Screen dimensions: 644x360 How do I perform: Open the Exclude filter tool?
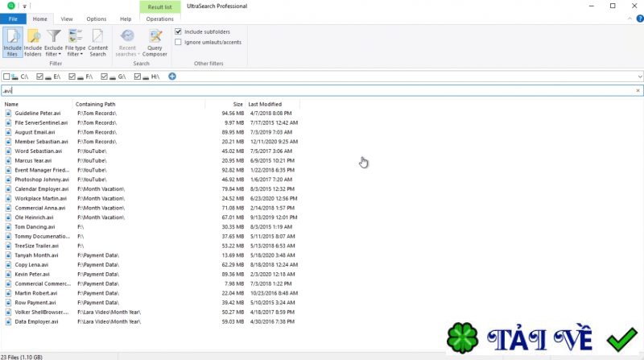(53, 43)
